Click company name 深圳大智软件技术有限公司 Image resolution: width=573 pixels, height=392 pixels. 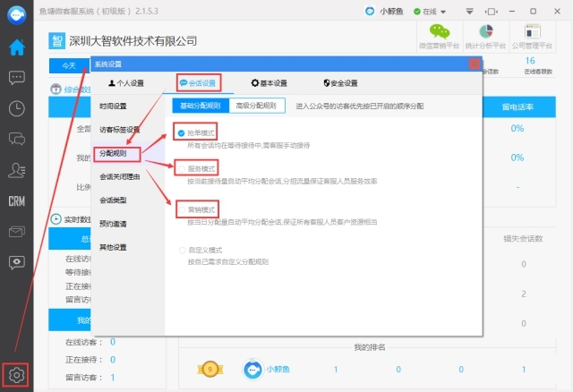pyautogui.click(x=133, y=41)
